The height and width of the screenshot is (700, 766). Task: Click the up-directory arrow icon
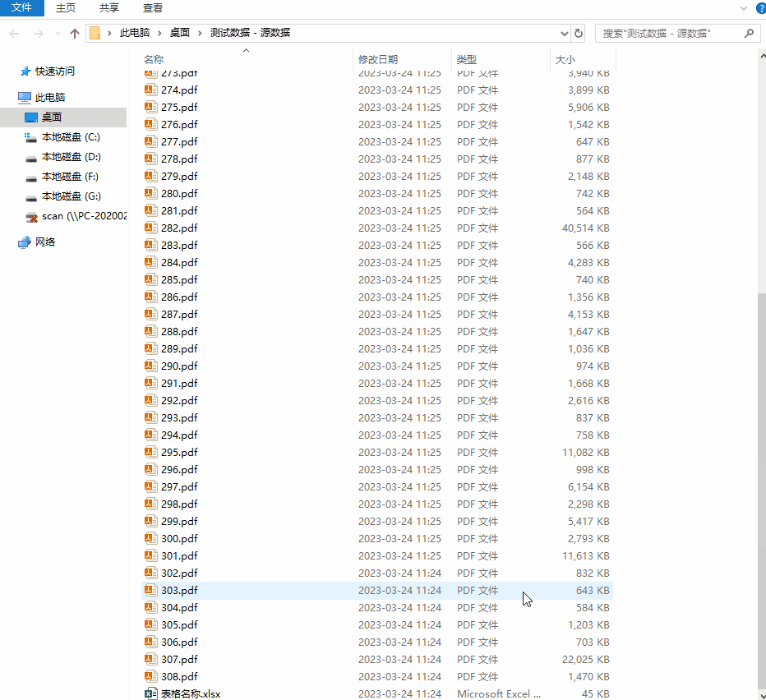(75, 34)
